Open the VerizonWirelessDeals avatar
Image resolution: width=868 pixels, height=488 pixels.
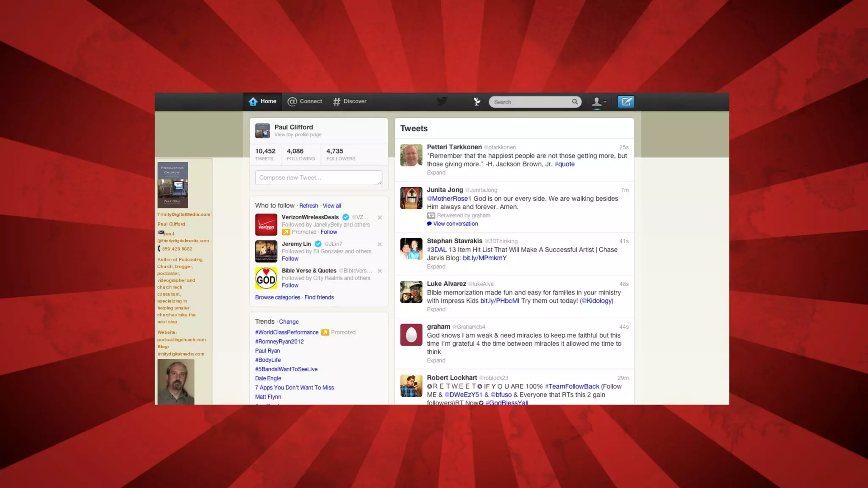[266, 225]
